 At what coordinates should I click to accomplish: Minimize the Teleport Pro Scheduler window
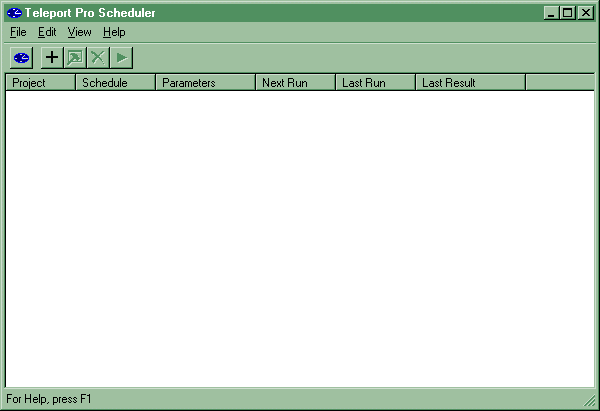tap(551, 13)
